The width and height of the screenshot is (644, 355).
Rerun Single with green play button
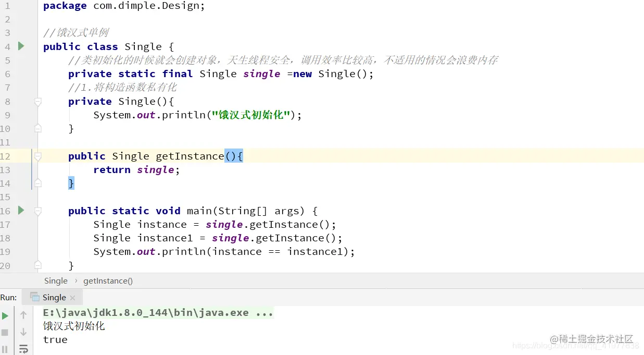tap(5, 316)
